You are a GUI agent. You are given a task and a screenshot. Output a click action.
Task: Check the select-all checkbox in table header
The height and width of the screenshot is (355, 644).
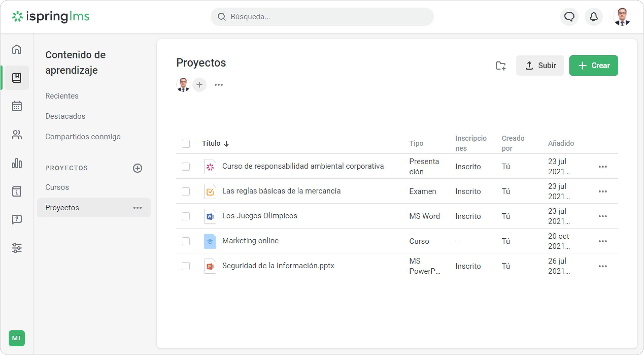(x=186, y=144)
